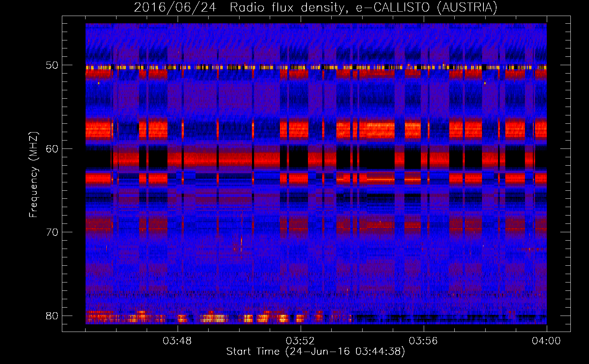The height and width of the screenshot is (364, 589).
Task: Click the time tick label 04:00
Action: tap(546, 341)
